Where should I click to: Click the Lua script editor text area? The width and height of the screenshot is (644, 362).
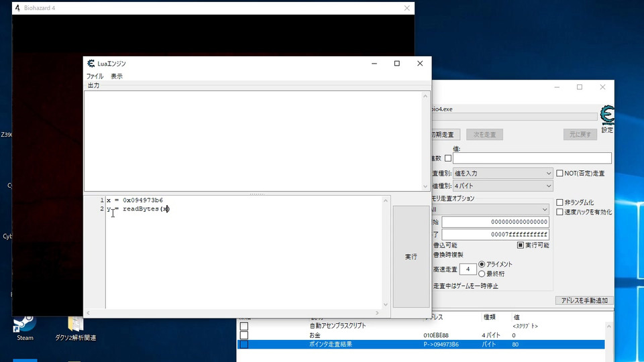(244, 253)
